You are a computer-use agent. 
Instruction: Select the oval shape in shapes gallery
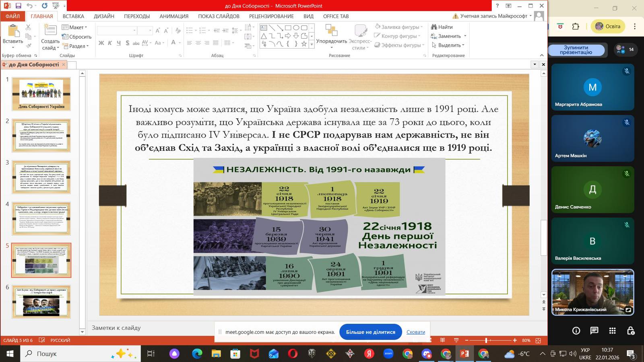point(296,28)
